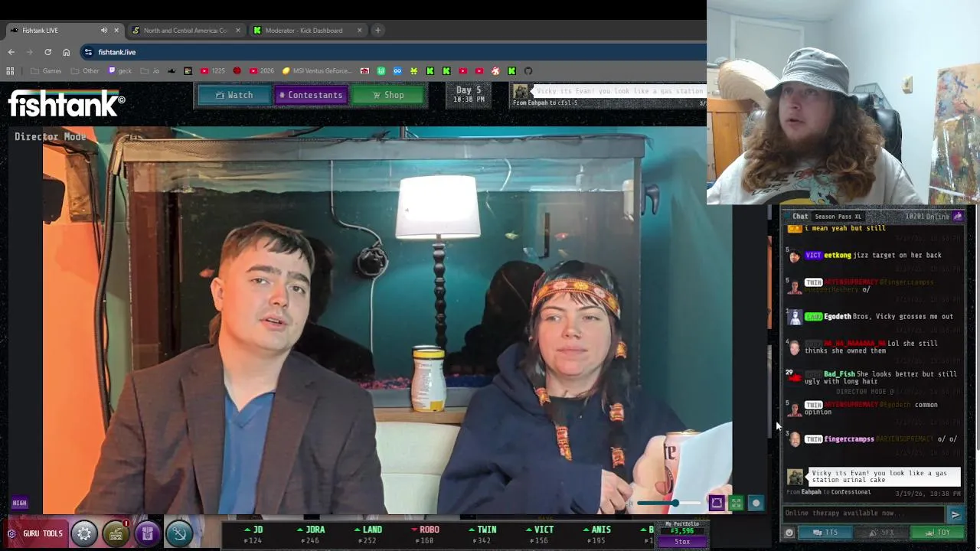Select the ROBO stock ticker
980x551 pixels.
pos(425,534)
